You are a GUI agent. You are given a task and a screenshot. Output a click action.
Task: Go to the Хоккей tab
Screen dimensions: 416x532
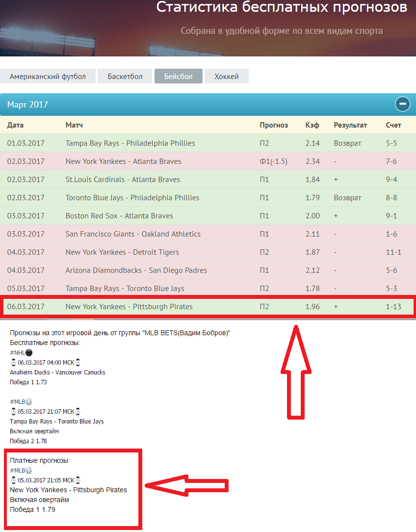(226, 77)
